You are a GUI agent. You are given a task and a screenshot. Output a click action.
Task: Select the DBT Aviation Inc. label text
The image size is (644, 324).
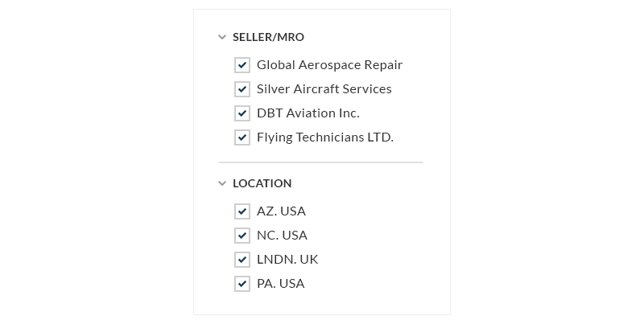(308, 113)
